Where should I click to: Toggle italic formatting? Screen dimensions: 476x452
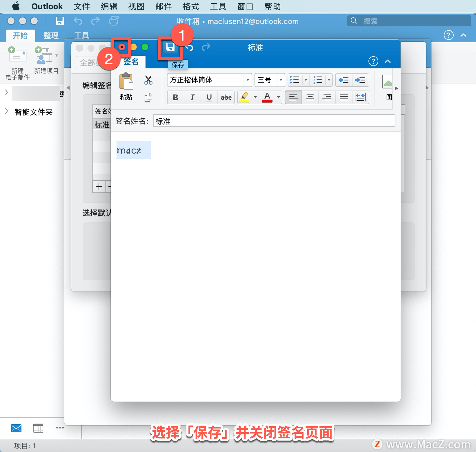tap(192, 97)
